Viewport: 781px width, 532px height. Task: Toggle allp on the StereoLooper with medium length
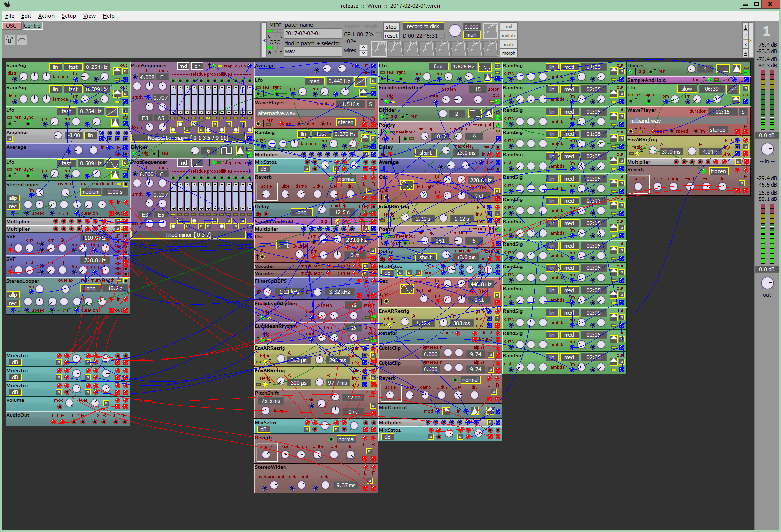click(x=13, y=198)
